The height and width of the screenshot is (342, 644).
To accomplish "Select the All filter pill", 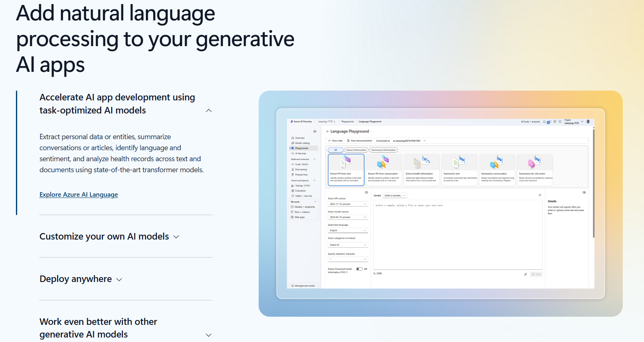I will pos(336,150).
